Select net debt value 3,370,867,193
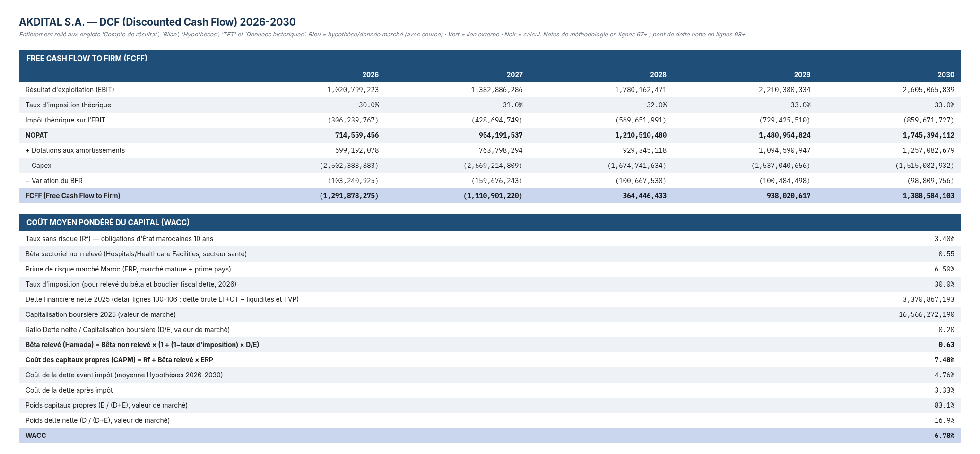The image size is (980, 454). click(x=928, y=299)
